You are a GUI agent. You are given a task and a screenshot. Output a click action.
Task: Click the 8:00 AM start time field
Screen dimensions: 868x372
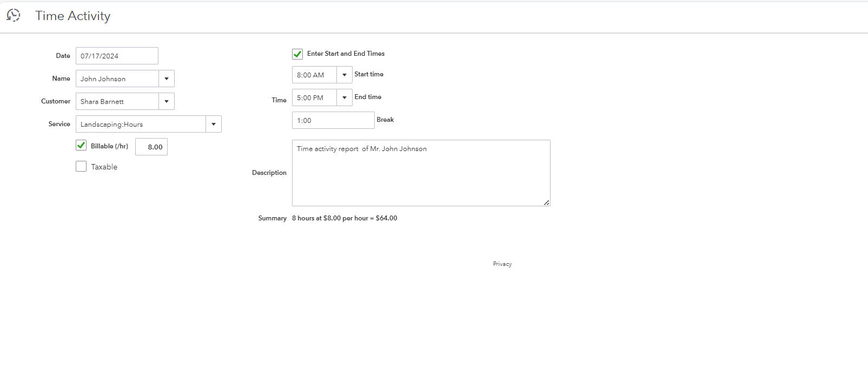pos(314,75)
